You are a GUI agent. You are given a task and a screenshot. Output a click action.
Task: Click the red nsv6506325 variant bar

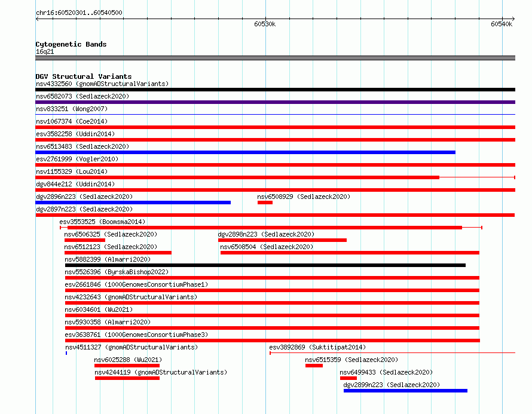85,240
